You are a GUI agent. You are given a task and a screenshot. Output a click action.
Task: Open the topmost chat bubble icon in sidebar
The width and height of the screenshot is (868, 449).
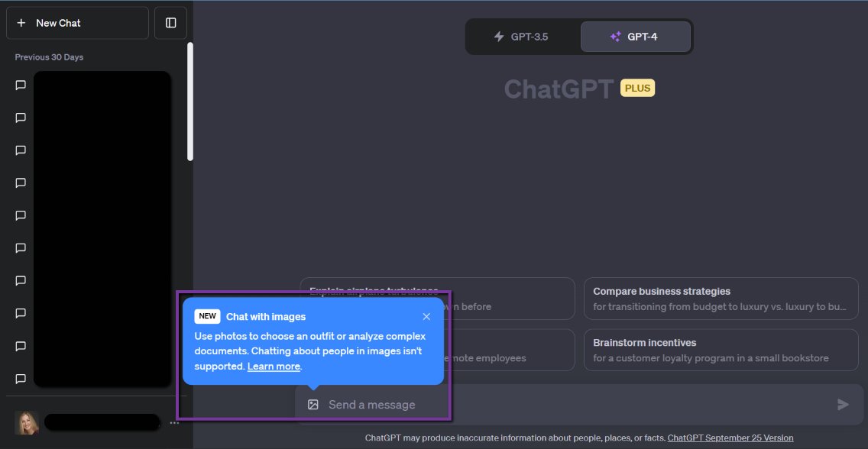(x=19, y=85)
